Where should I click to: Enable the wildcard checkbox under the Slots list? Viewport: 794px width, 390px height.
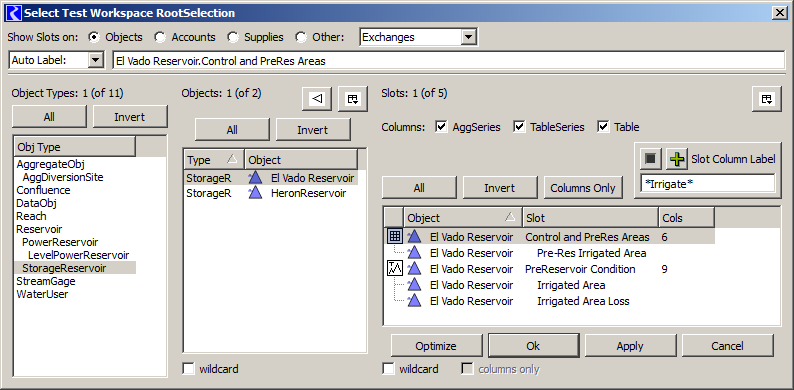(388, 369)
